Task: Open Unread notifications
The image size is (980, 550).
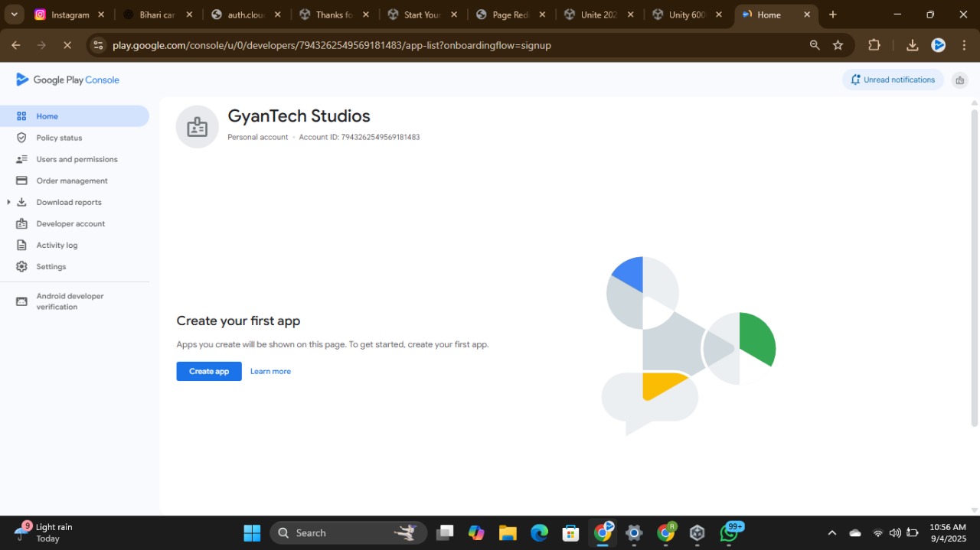Action: [x=893, y=80]
